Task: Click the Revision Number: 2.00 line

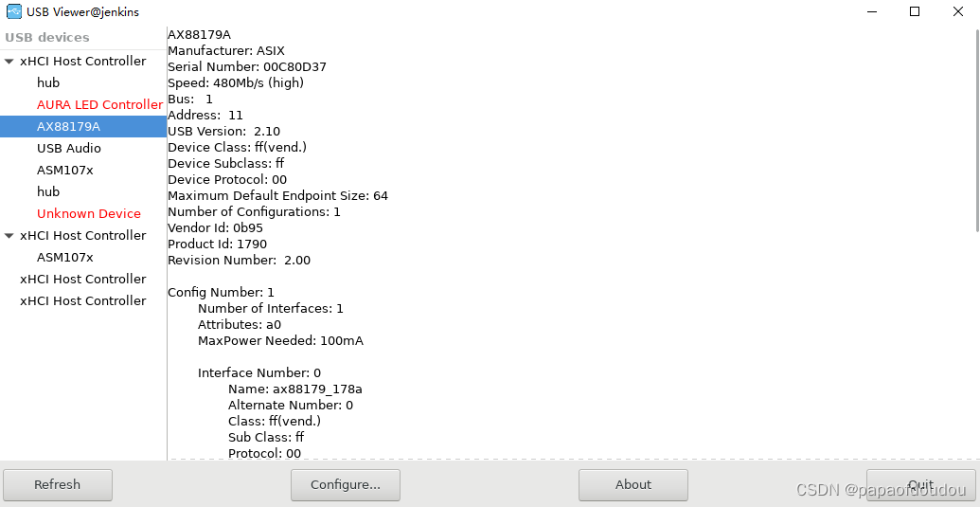Action: coord(239,260)
